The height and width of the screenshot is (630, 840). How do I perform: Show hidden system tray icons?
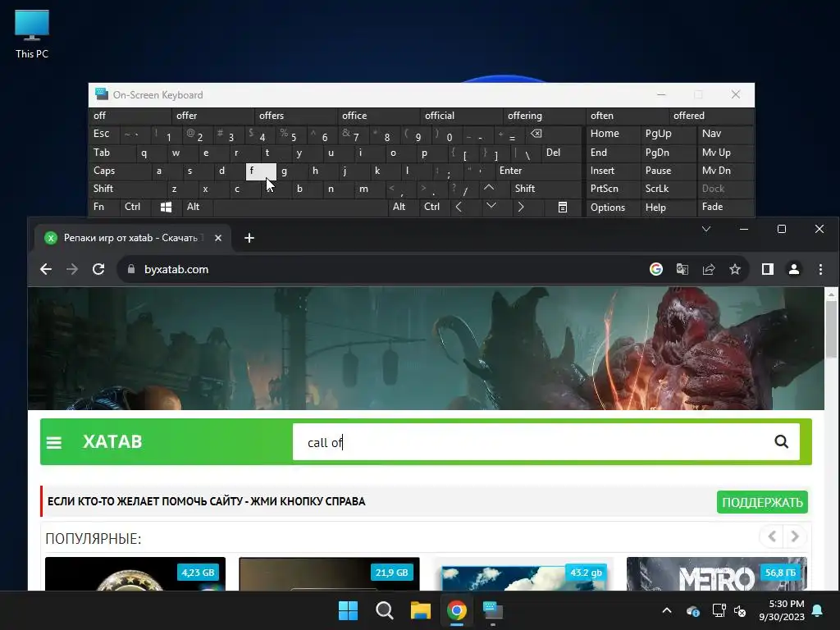coord(667,610)
